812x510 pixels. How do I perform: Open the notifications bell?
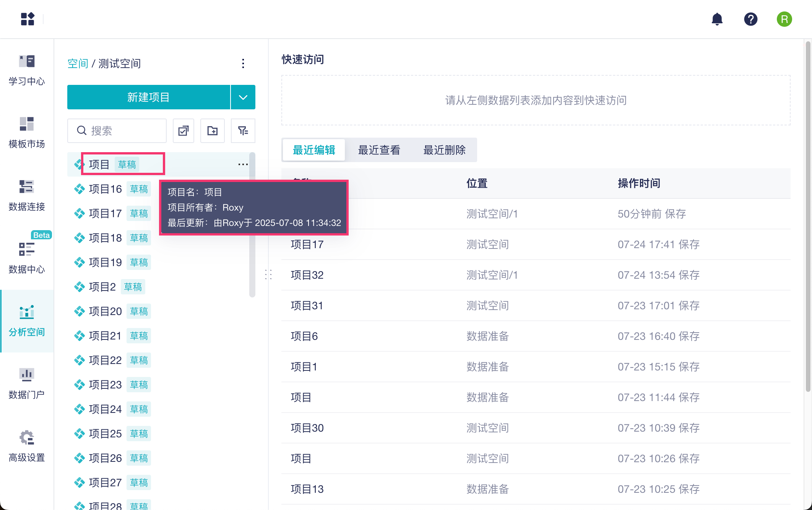(x=717, y=19)
